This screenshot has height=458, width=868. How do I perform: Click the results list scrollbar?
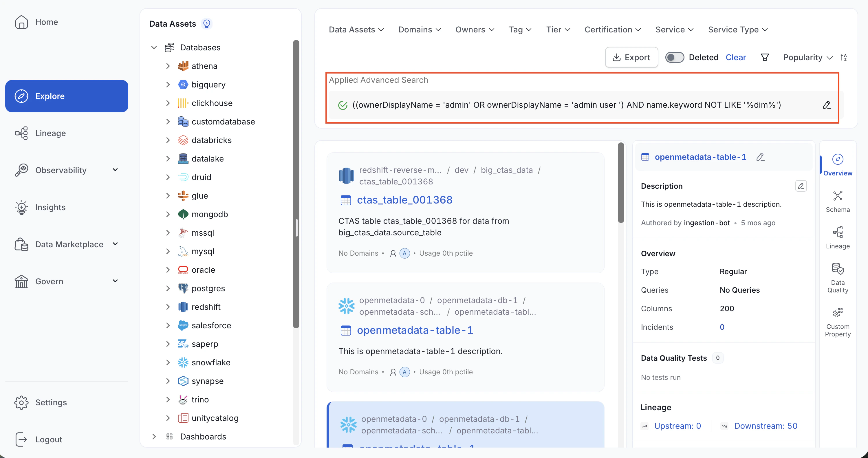(621, 182)
